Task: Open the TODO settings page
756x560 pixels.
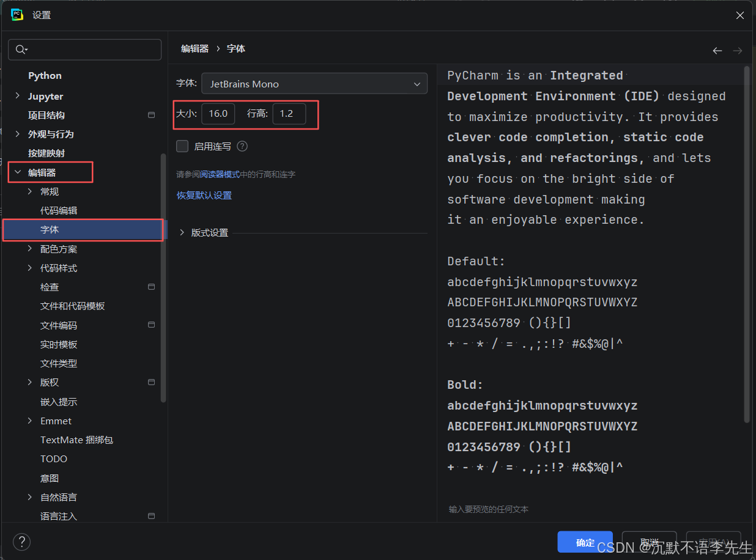Action: (x=54, y=459)
